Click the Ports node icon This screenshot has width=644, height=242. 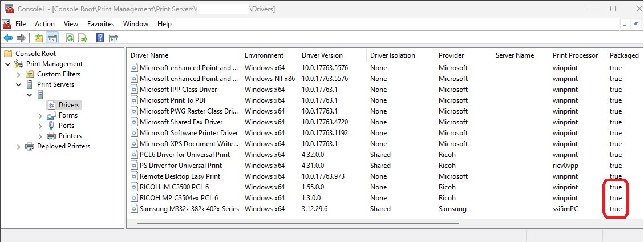[51, 126]
